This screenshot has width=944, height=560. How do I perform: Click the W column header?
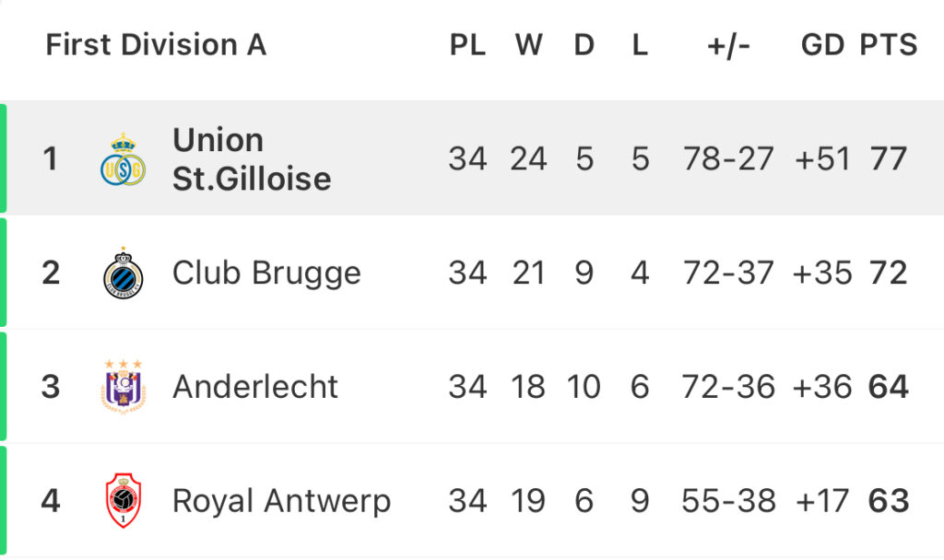[x=528, y=45]
